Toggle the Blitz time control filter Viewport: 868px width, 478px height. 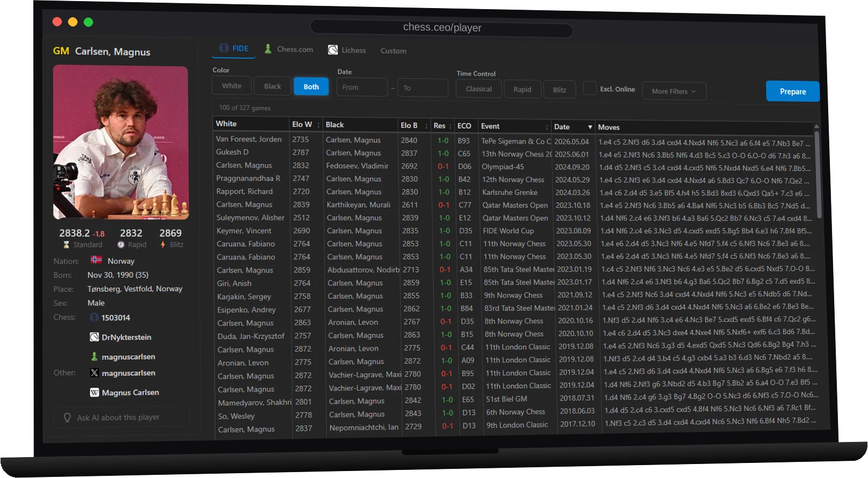pos(559,90)
